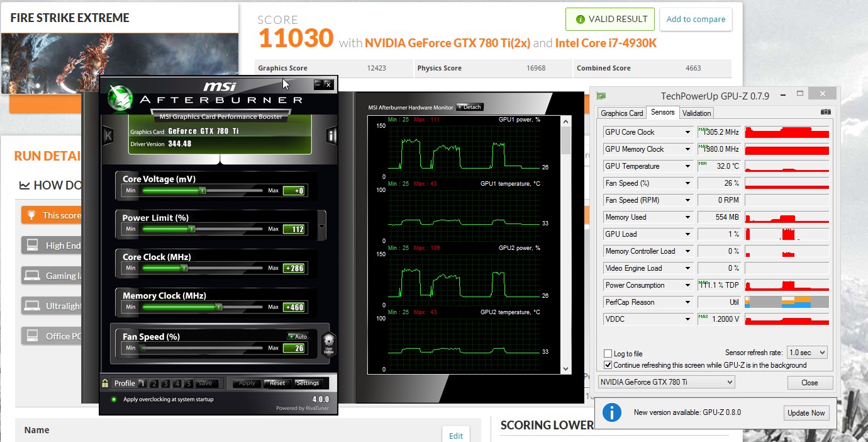868x442 pixels.
Task: Click the Power Limit slider handle
Action: 192,229
